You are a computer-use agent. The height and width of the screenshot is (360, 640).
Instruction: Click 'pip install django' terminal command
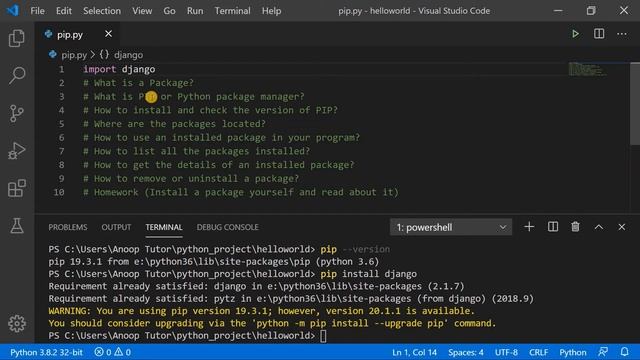pos(369,274)
